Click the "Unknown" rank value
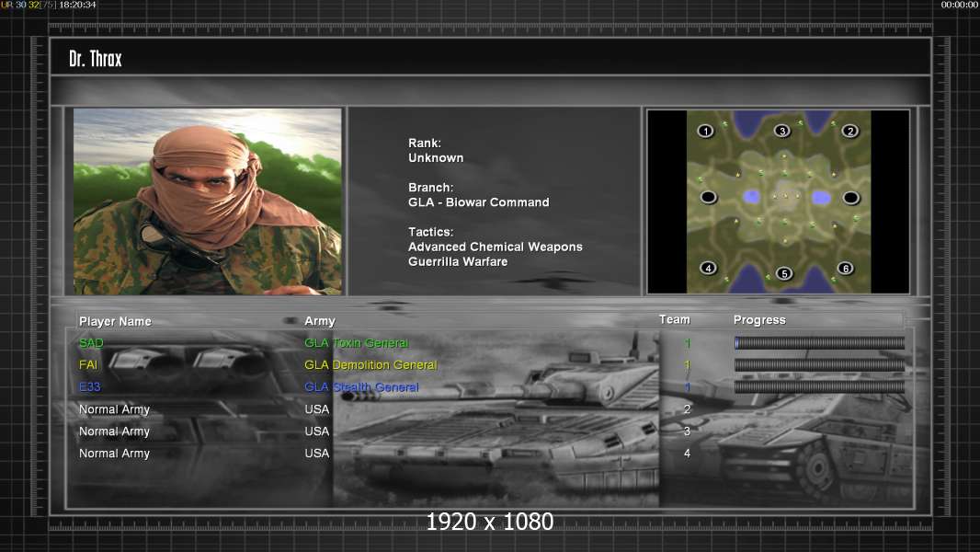Screen dimensions: 980x552 436,158
